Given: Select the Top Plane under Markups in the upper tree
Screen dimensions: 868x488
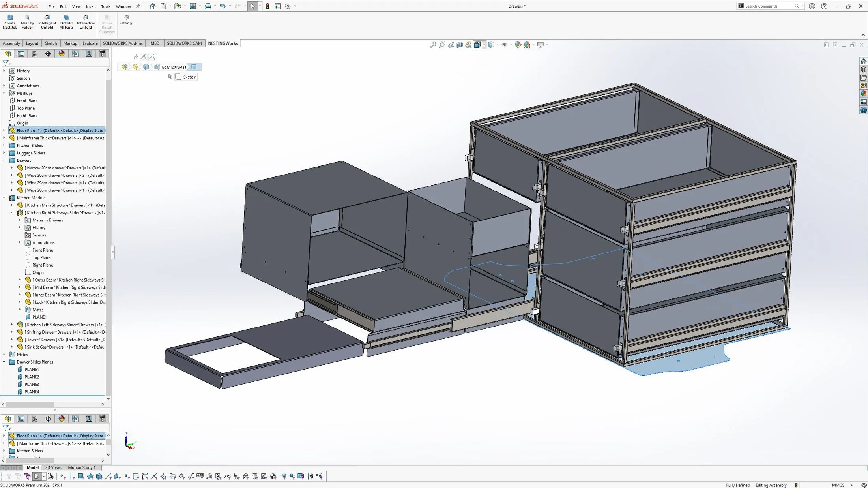Looking at the screenshot, I should [26, 108].
